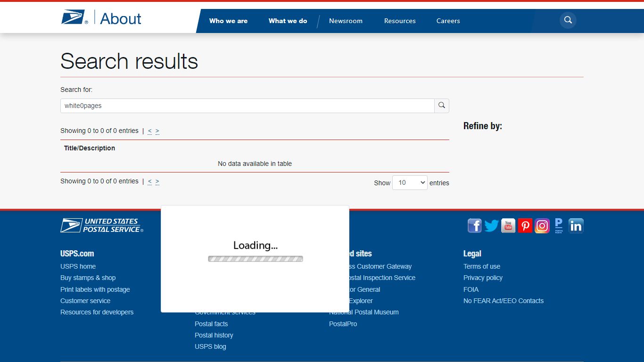
Task: Open the Show entries dropdown
Action: pyautogui.click(x=410, y=182)
